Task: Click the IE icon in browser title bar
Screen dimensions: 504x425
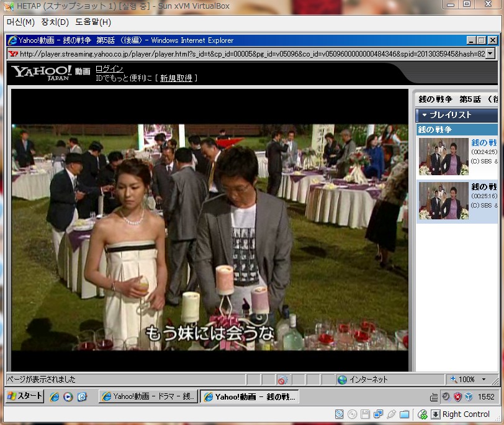Action: pos(12,40)
